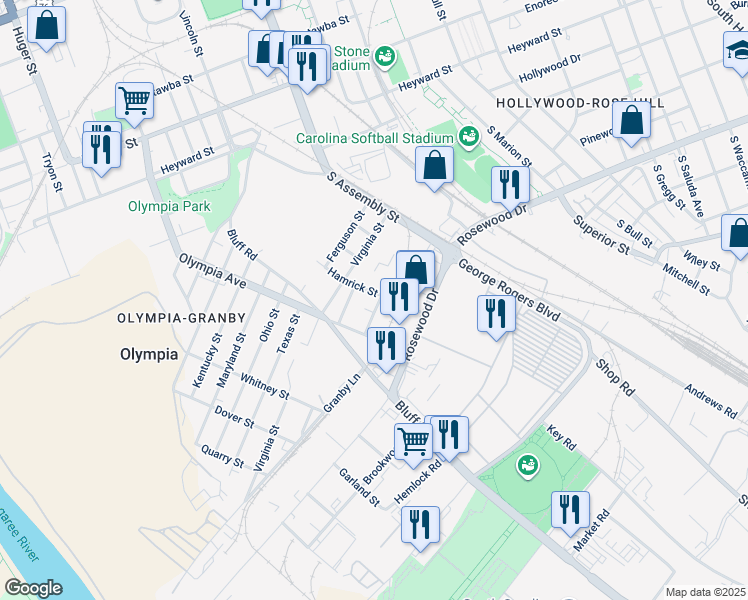Click the Quarry St label
This screenshot has width=748, height=600.
pyautogui.click(x=222, y=456)
